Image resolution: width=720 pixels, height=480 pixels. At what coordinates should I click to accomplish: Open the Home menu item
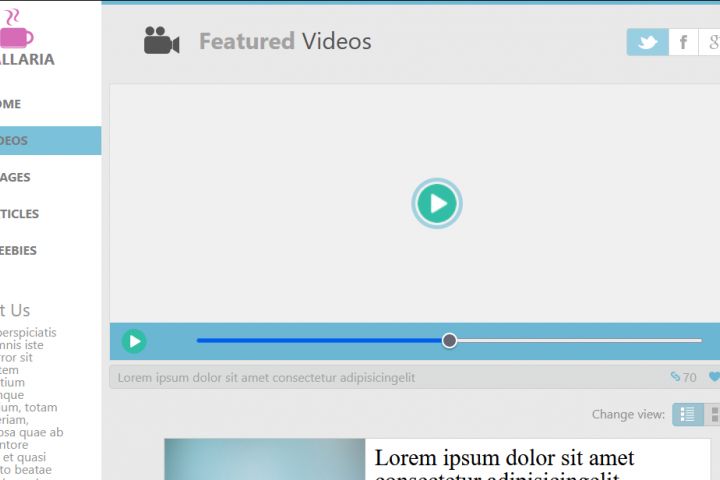51,104
